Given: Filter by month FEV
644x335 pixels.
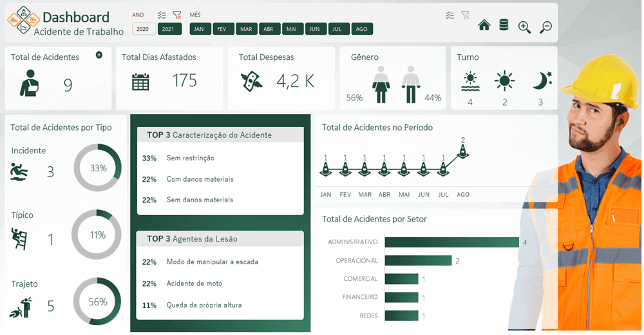Looking at the screenshot, I should [223, 29].
